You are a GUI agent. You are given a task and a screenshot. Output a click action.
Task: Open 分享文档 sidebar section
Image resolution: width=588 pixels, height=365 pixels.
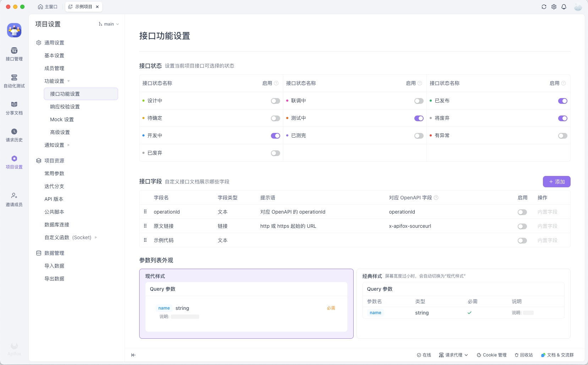pyautogui.click(x=14, y=108)
